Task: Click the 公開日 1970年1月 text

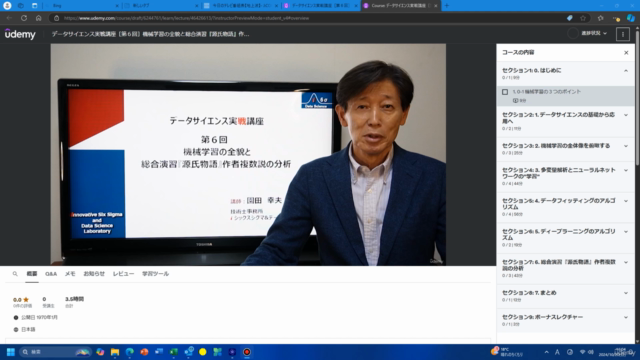Action: 39,317
